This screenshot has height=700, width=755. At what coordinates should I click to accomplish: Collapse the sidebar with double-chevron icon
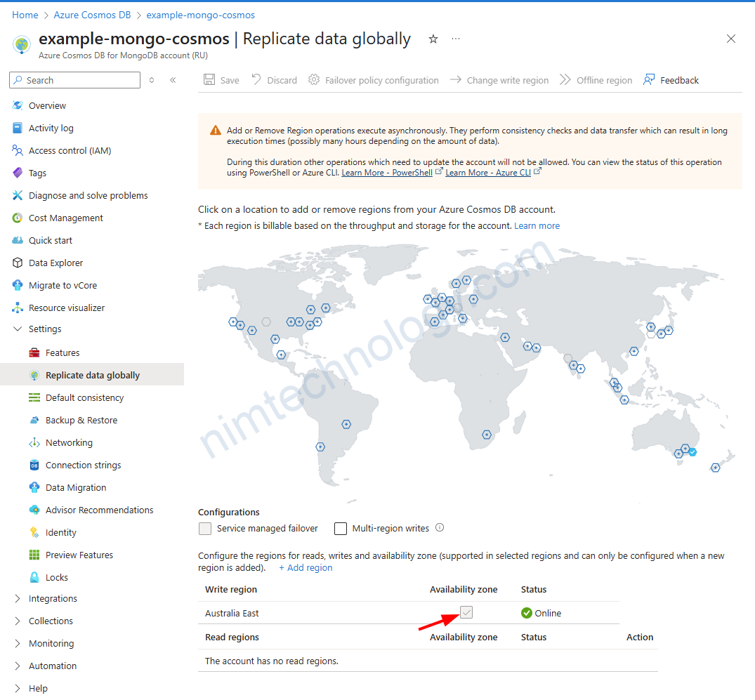(173, 80)
